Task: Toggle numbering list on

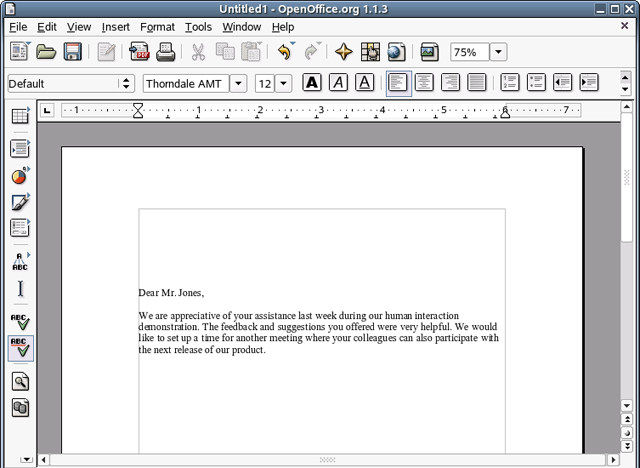Action: point(510,83)
